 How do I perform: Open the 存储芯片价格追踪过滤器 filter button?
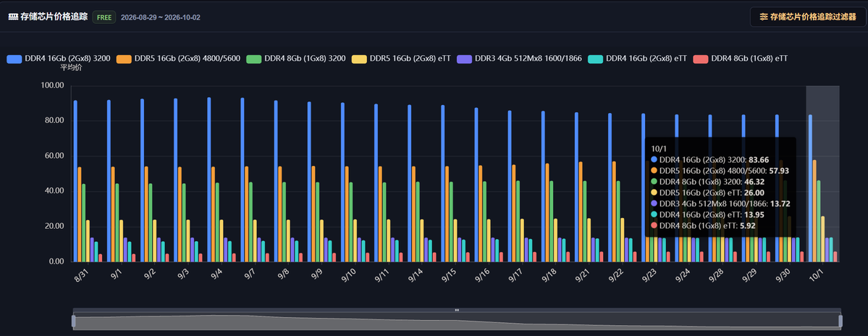click(x=807, y=17)
